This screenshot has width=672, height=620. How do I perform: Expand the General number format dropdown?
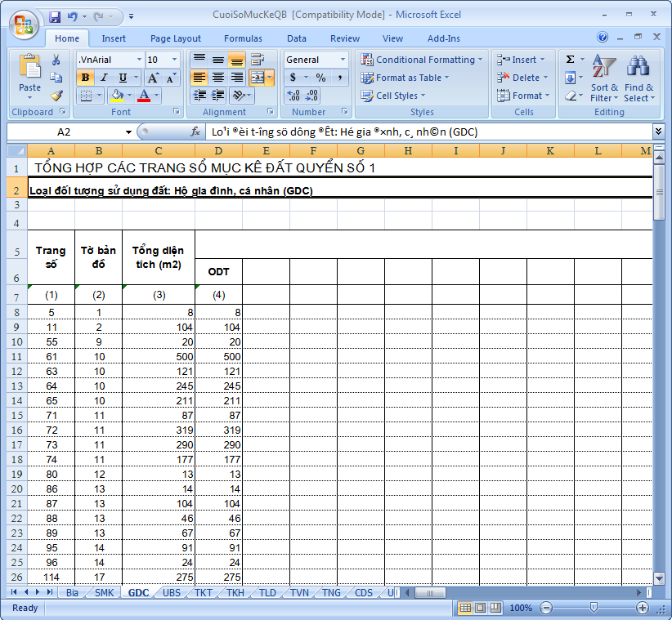[342, 60]
